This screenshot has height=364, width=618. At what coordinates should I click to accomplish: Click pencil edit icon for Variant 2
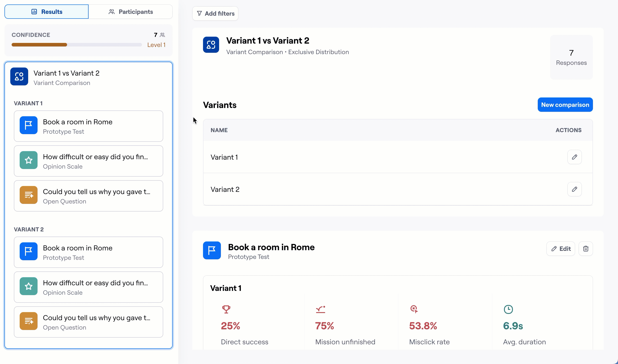pos(574,189)
